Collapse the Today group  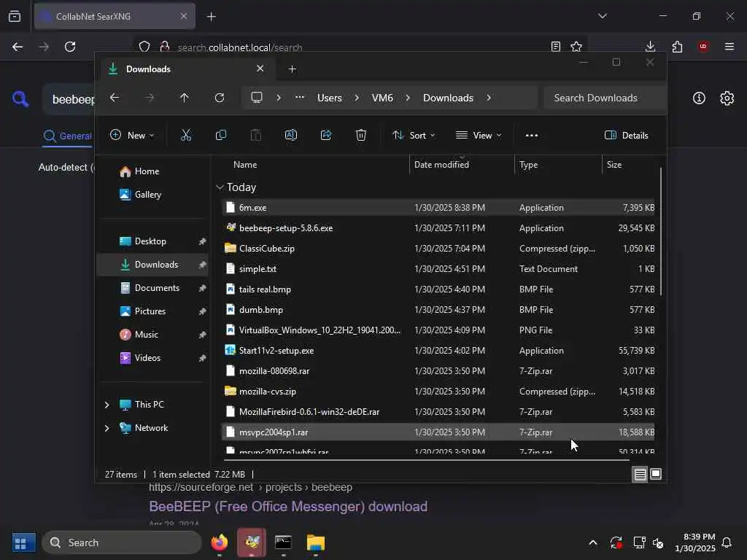[220, 187]
